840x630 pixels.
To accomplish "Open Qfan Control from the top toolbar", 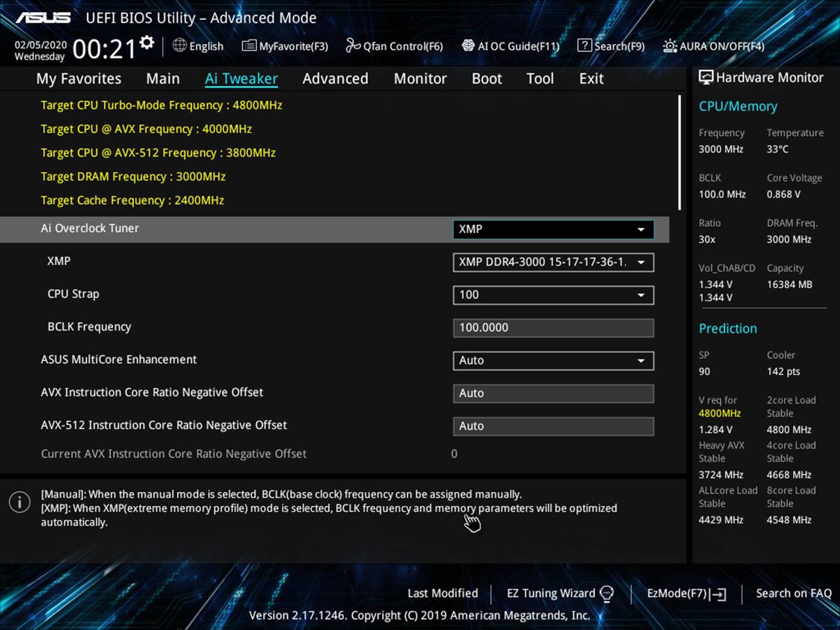I will tap(394, 46).
